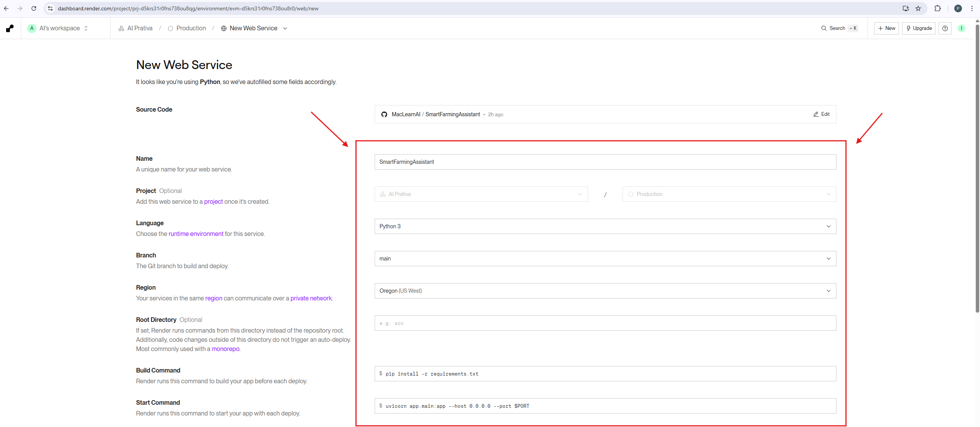This screenshot has width=980, height=427.
Task: Click the Upgrade button
Action: (919, 28)
